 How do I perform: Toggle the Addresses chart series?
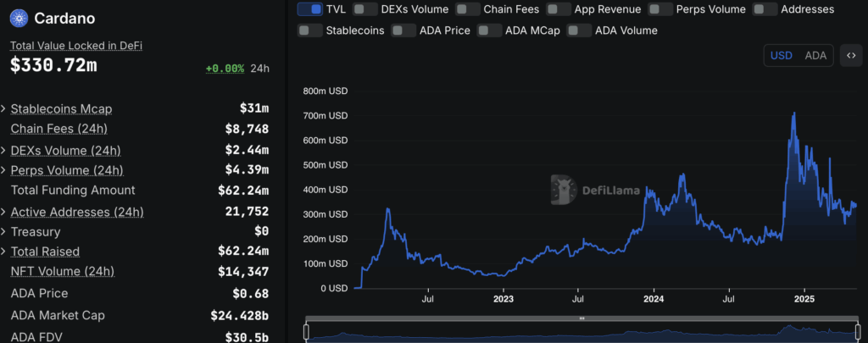pos(765,8)
